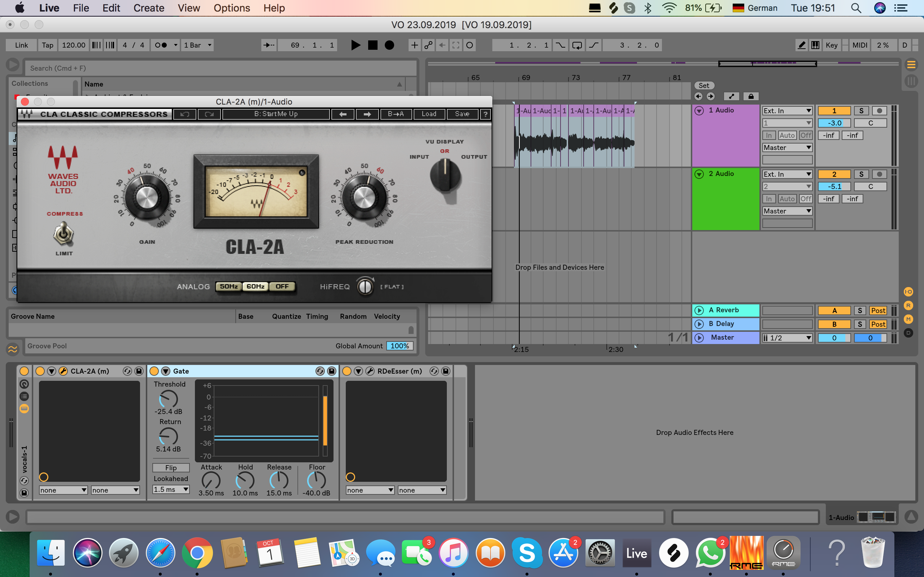
Task: Click the Follow playback arrow icon
Action: pyautogui.click(x=269, y=45)
